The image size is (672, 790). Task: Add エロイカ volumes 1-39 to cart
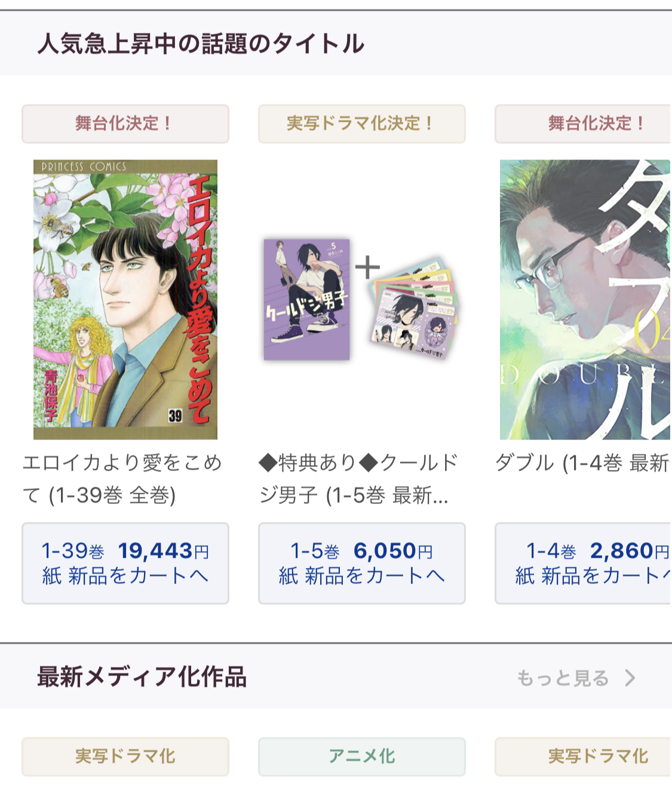coord(125,563)
